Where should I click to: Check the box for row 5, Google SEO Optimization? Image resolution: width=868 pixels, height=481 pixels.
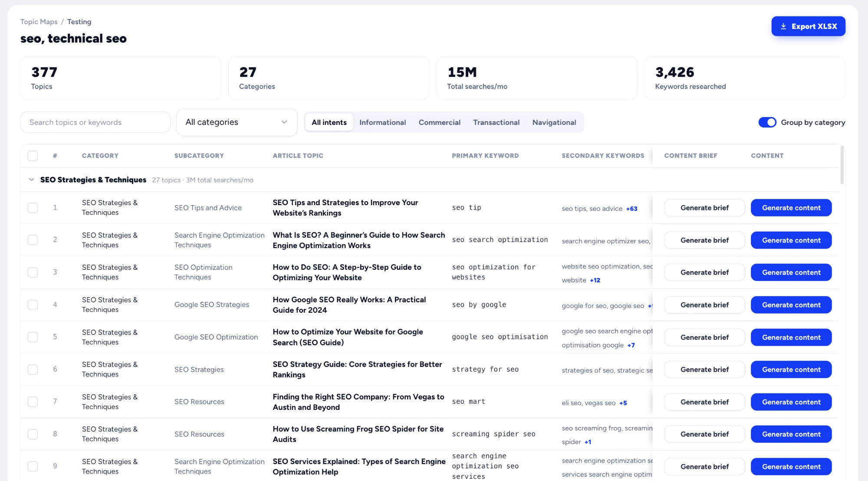click(x=33, y=337)
